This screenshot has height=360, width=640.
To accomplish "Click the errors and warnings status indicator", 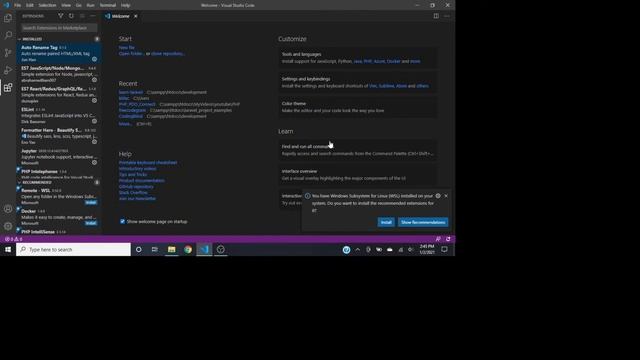I will pos(13,239).
